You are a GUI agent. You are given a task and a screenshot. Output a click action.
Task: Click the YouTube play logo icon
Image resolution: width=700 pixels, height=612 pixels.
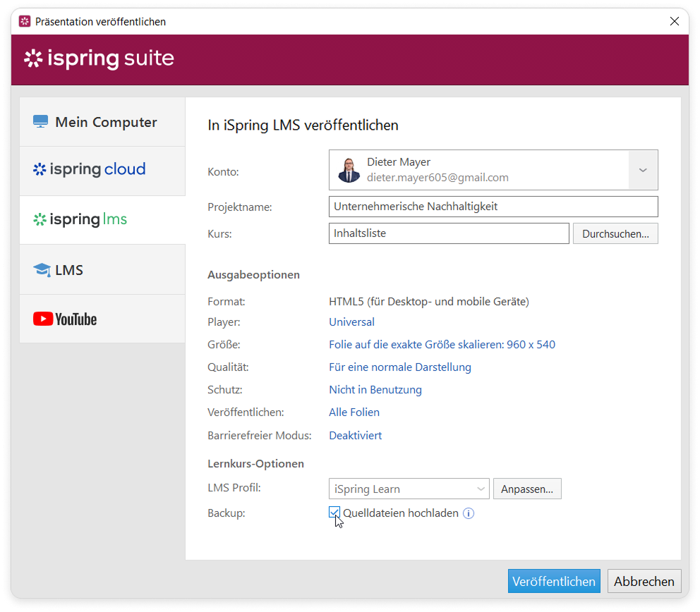tap(43, 319)
